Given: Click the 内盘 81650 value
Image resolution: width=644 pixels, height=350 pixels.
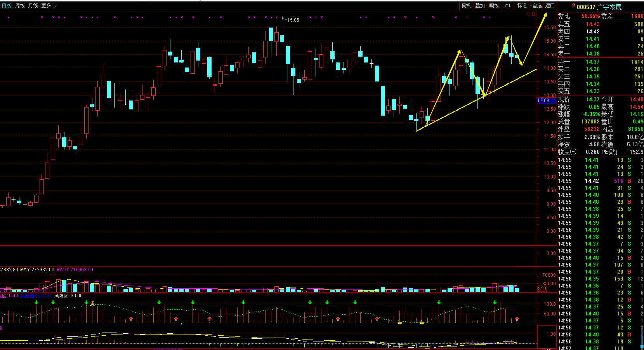Looking at the screenshot, I should point(636,129).
